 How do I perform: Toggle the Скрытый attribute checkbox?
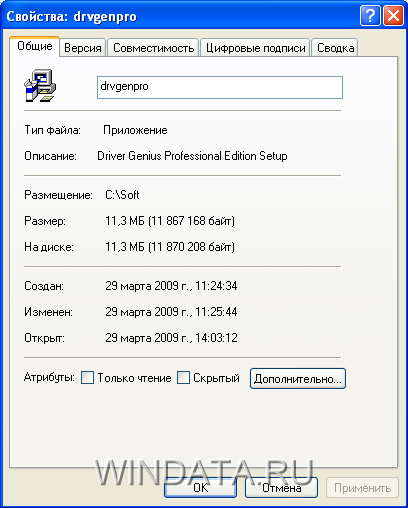click(x=183, y=378)
